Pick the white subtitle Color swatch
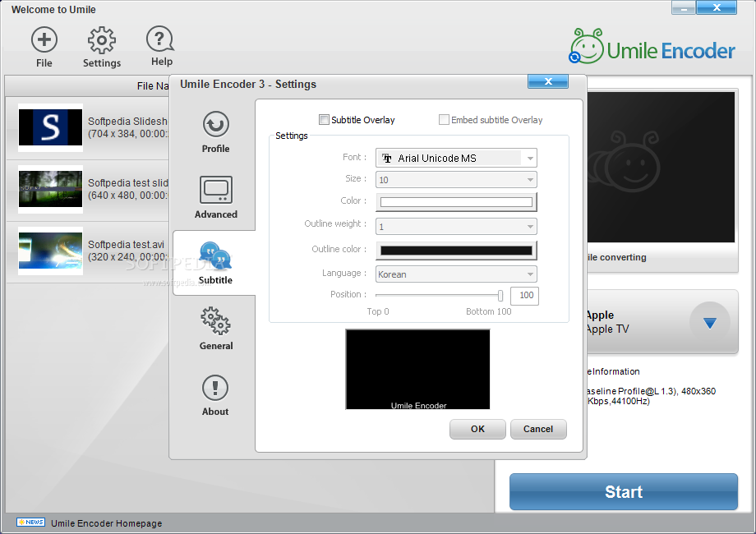 tap(456, 202)
